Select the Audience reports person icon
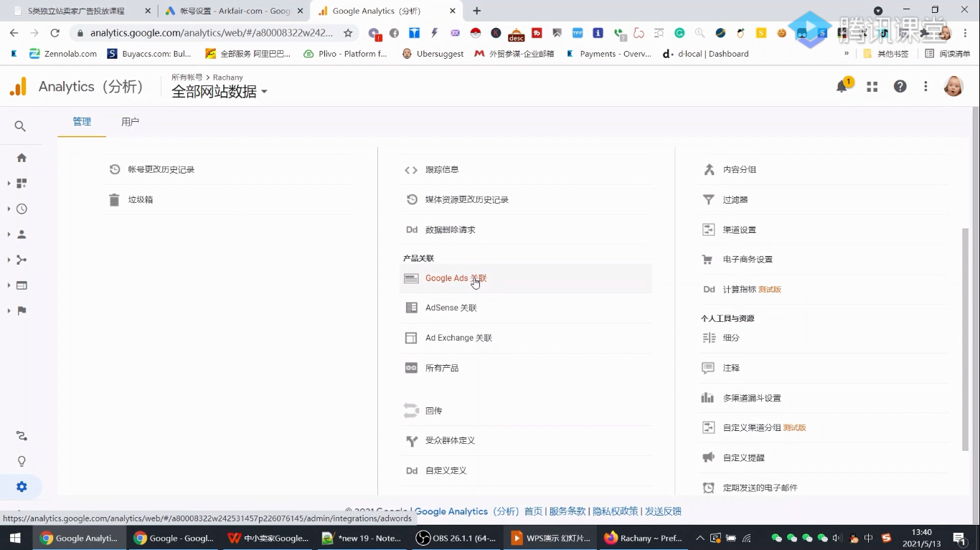 22,234
